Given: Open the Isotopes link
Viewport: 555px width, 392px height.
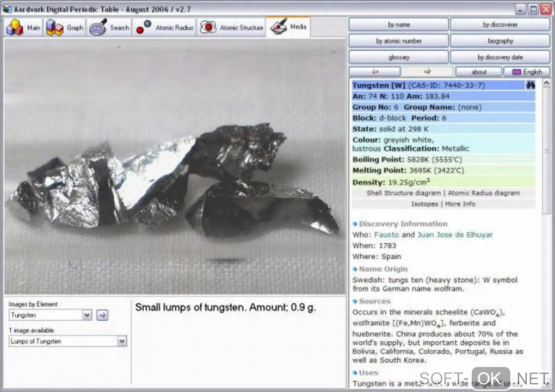Looking at the screenshot, I should [x=424, y=204].
